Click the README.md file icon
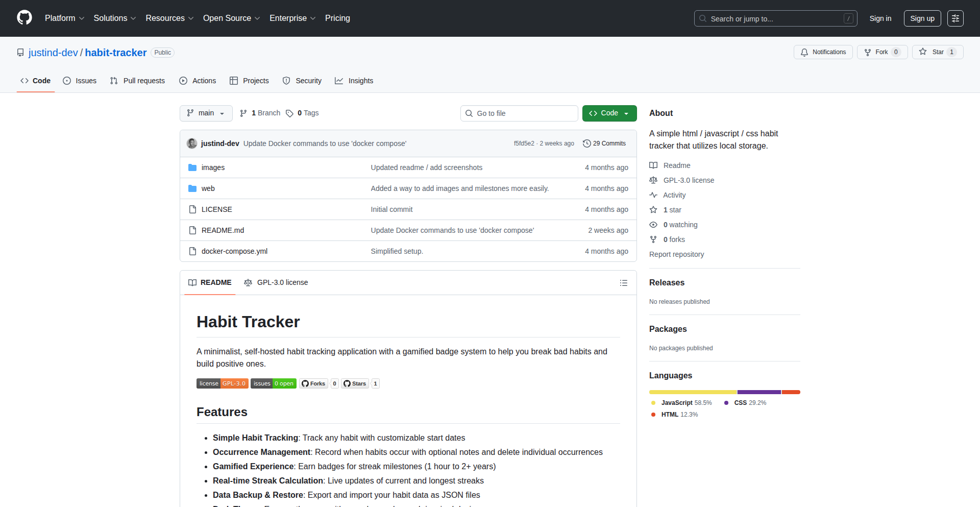 (192, 230)
